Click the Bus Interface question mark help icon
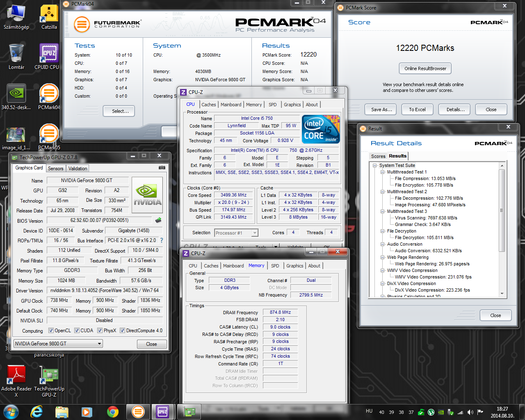The height and width of the screenshot is (420, 525). (x=162, y=240)
